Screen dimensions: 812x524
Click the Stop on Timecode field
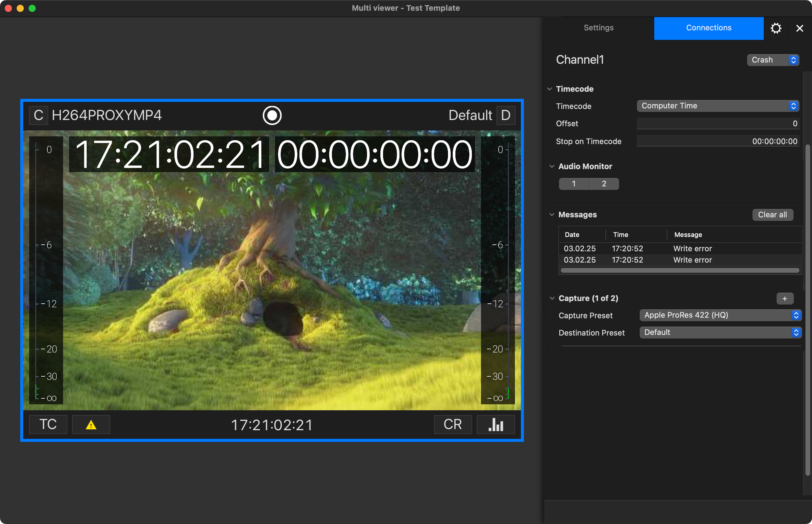(718, 141)
